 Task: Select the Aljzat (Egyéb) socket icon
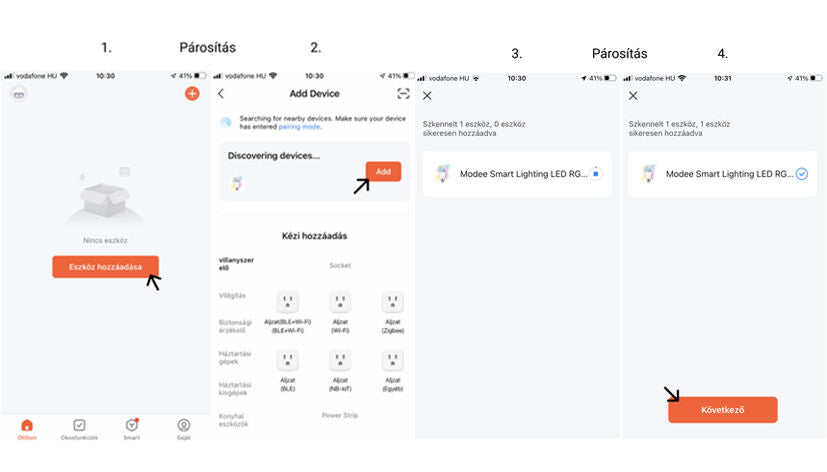[x=392, y=361]
